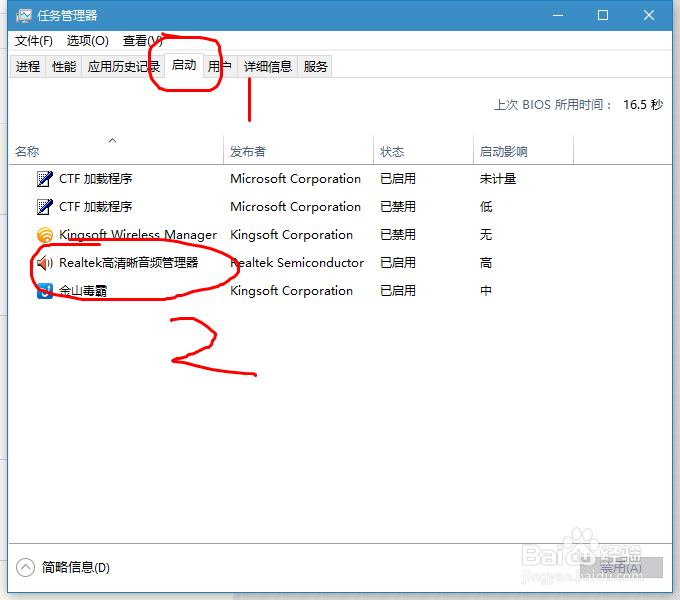Select the 启动 tab
This screenshot has height=600, width=680.
coord(184,65)
